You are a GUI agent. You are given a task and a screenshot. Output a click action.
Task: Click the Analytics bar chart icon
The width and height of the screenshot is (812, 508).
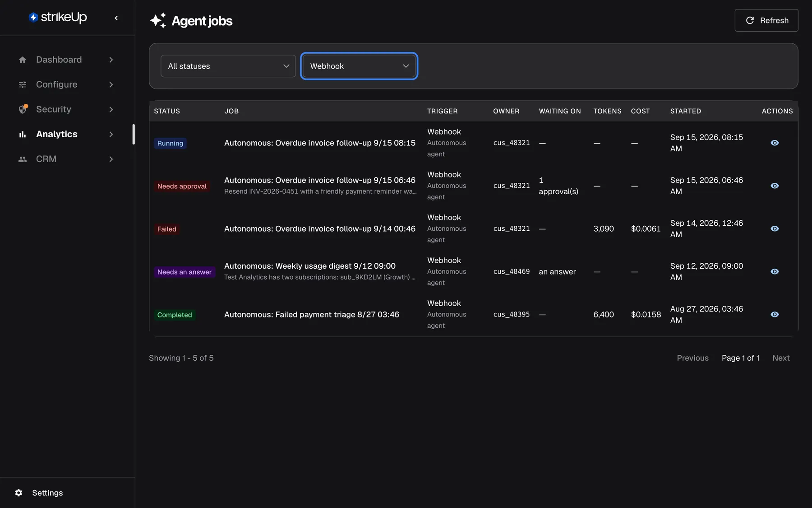[x=23, y=134]
